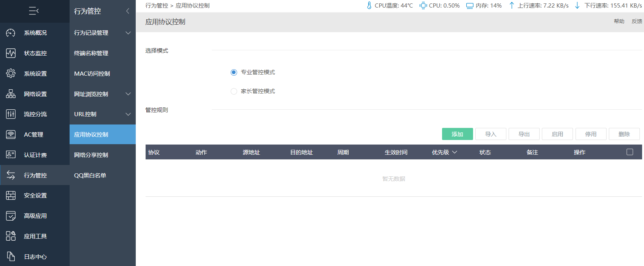This screenshot has height=266, width=644.
Task: Sort by 优先级 column arrow
Action: 455,152
